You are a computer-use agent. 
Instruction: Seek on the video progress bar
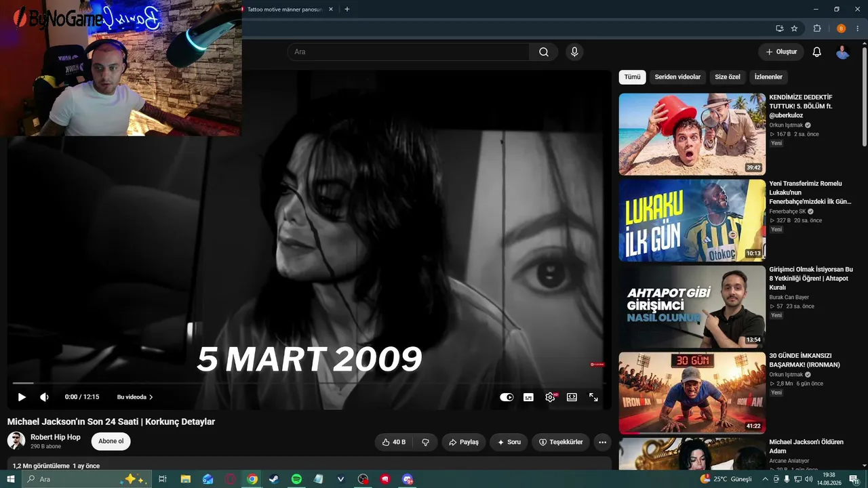pyautogui.click(x=309, y=384)
